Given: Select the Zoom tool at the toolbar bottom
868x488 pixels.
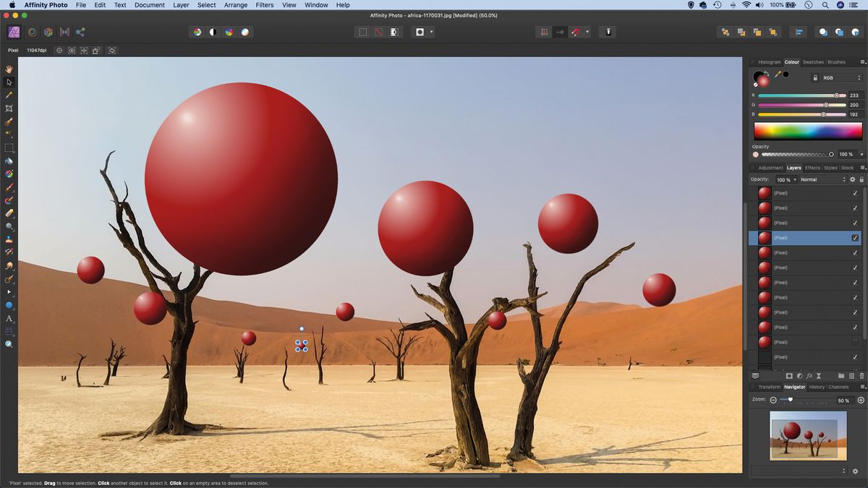Looking at the screenshot, I should coord(9,345).
